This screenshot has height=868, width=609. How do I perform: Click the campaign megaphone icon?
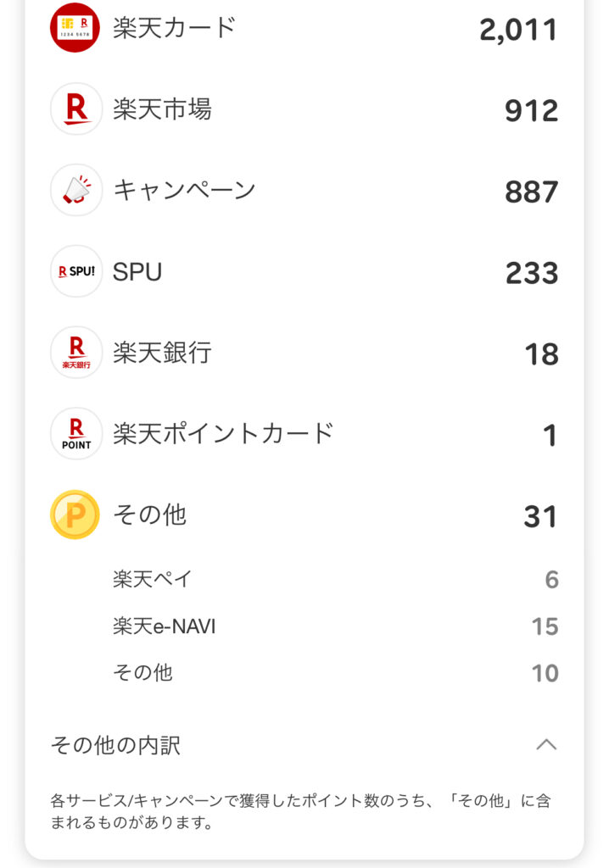click(75, 190)
